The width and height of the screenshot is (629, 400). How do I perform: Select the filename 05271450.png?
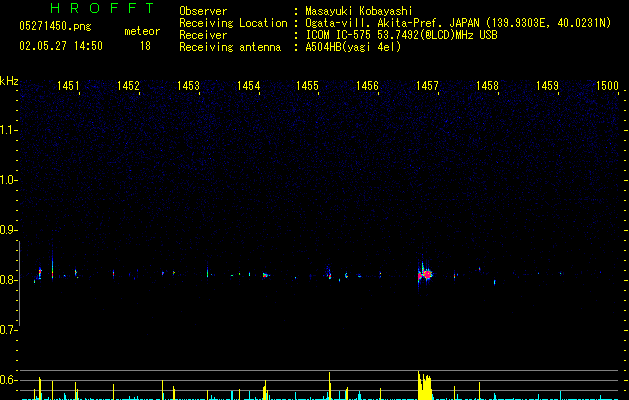(55, 27)
